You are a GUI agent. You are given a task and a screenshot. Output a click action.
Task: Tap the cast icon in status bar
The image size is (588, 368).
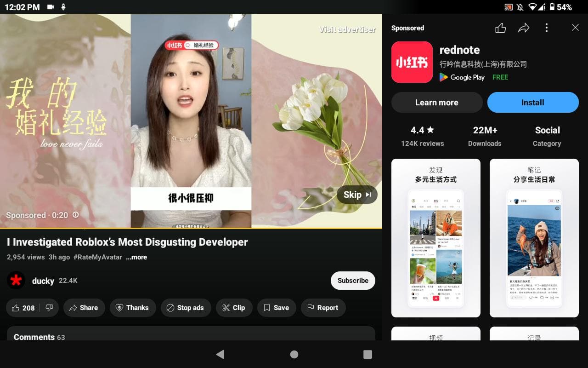pos(508,7)
